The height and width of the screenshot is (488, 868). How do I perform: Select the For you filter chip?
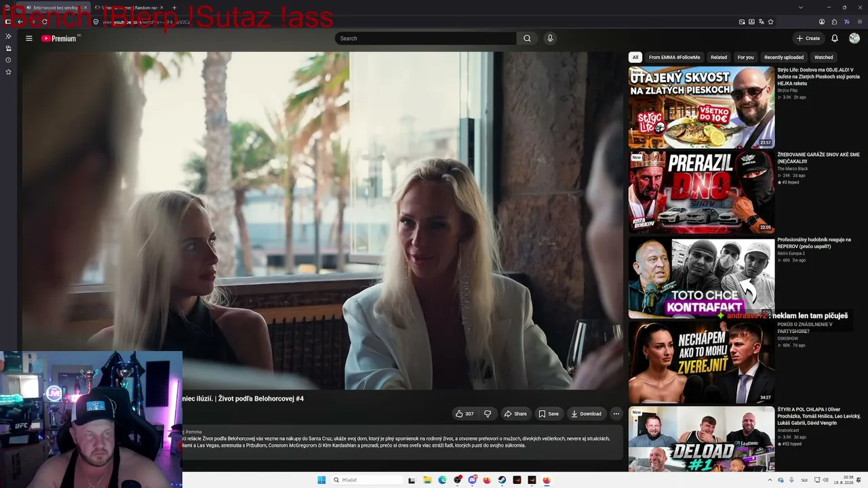pos(745,58)
